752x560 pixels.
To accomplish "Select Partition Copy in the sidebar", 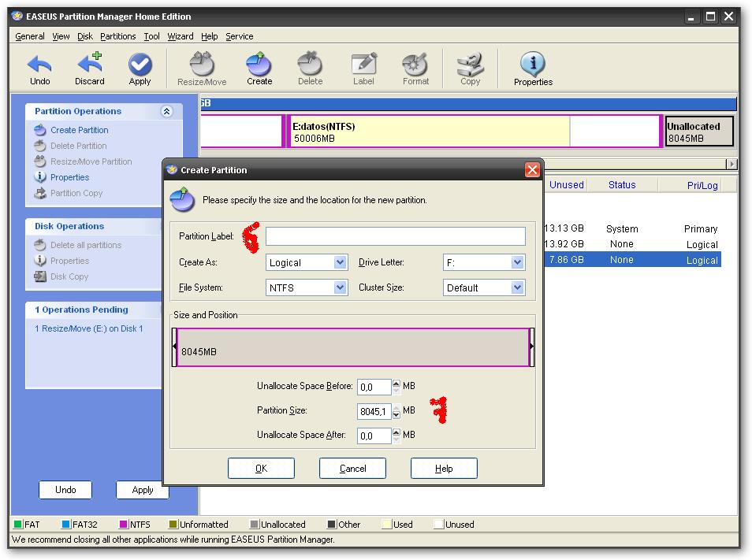I will 77,193.
